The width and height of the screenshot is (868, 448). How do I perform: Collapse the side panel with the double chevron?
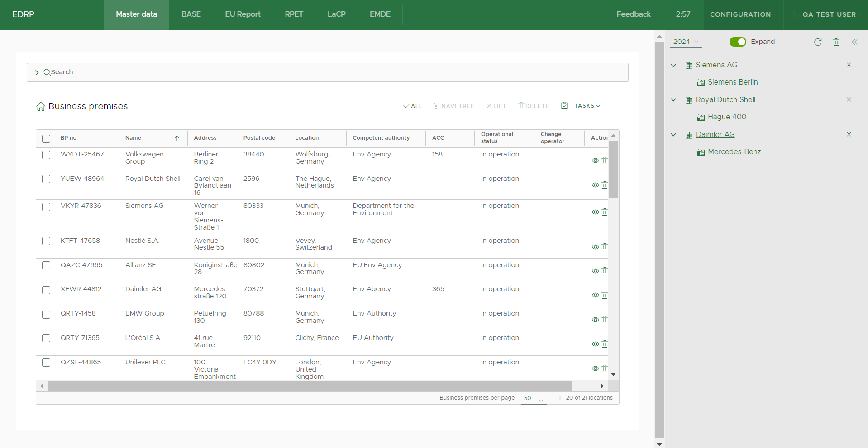pyautogui.click(x=854, y=42)
